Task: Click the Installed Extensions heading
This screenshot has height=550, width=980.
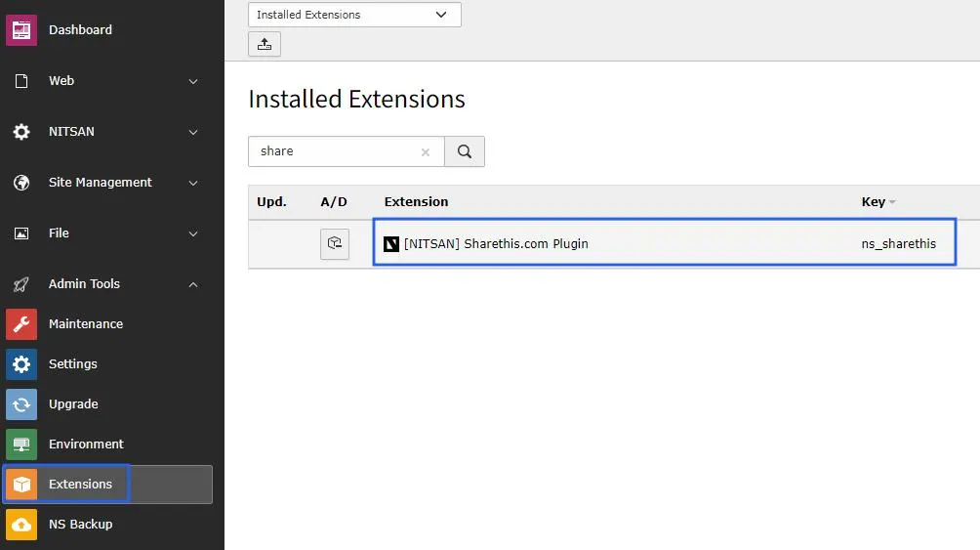Action: (357, 99)
